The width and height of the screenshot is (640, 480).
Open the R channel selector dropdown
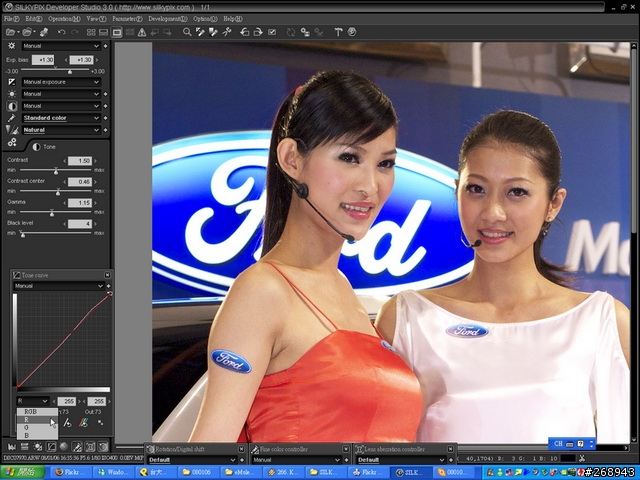(x=33, y=401)
